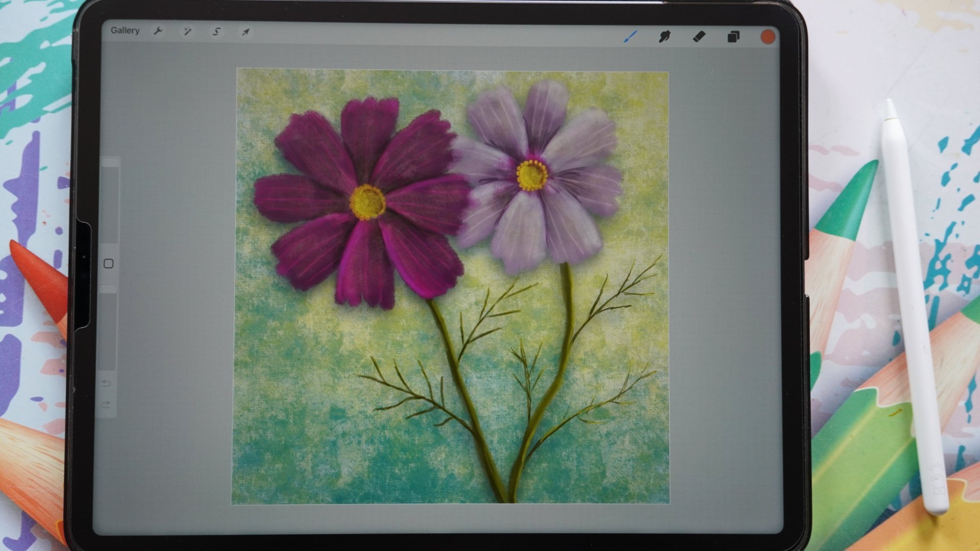Viewport: 980px width, 551px height.
Task: Open the Layers panel
Action: (x=733, y=37)
